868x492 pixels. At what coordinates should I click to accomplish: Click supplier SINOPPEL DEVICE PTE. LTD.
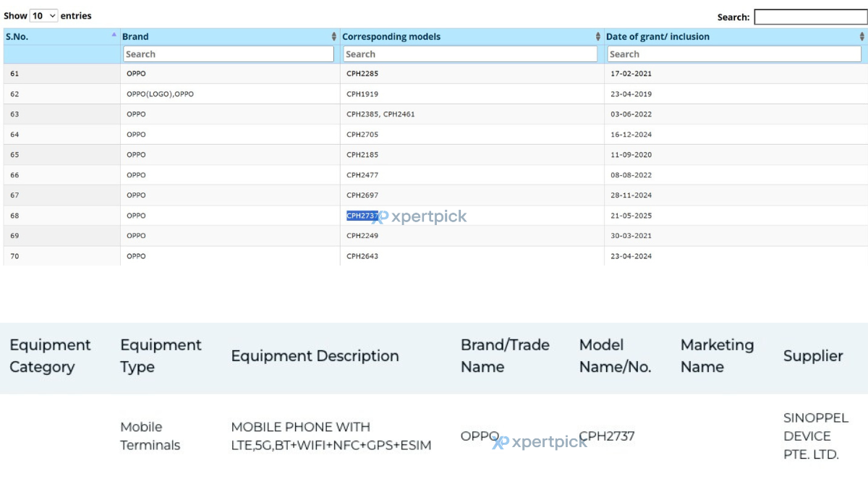point(816,436)
